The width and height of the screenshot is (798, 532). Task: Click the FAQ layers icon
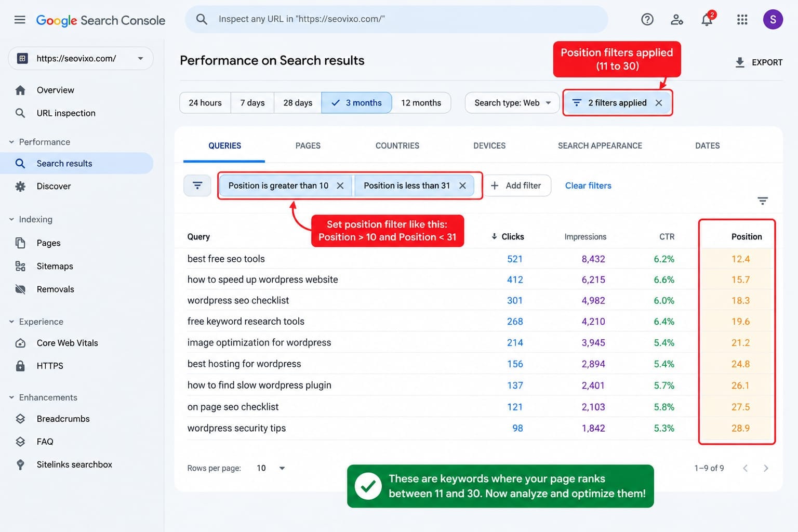(20, 442)
